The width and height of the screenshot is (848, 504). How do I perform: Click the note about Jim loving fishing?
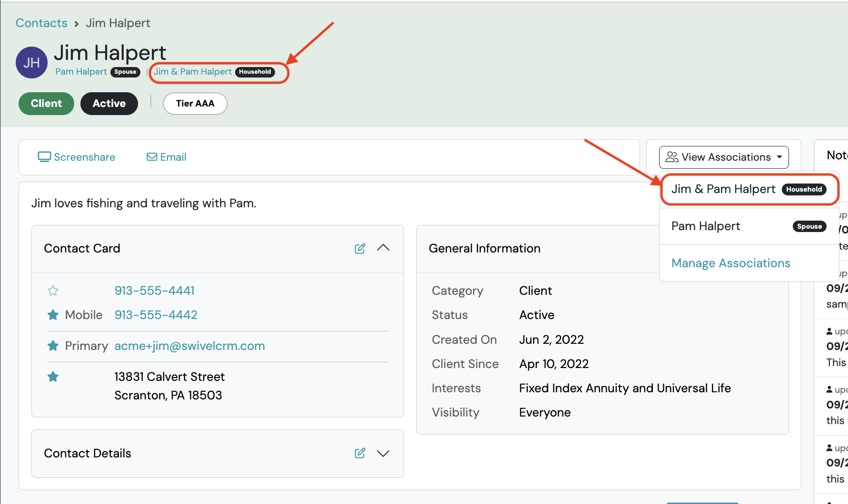144,203
